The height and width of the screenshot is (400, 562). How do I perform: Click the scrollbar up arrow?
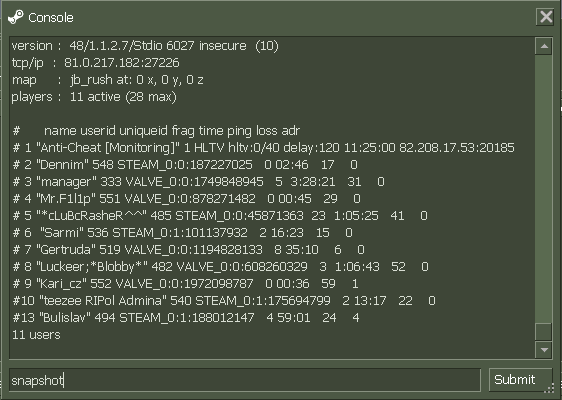click(544, 46)
